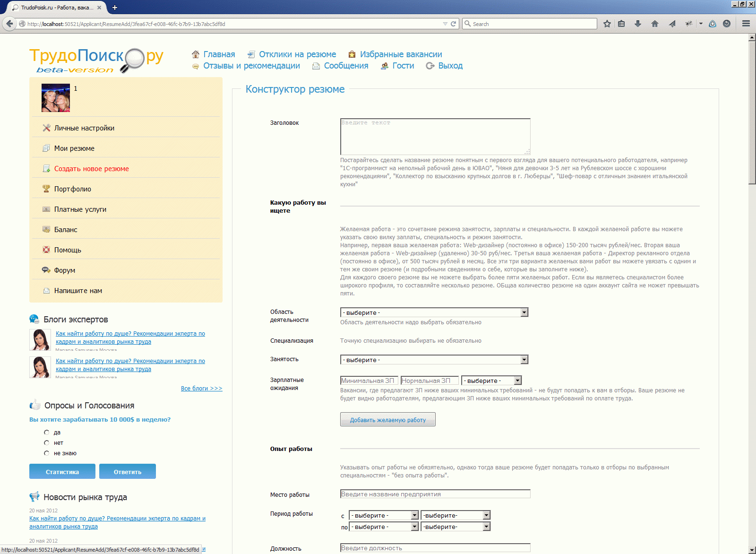The width and height of the screenshot is (756, 554).
Task: Click the round counter-clockwise arrow toolbar icon
Action: [727, 24]
